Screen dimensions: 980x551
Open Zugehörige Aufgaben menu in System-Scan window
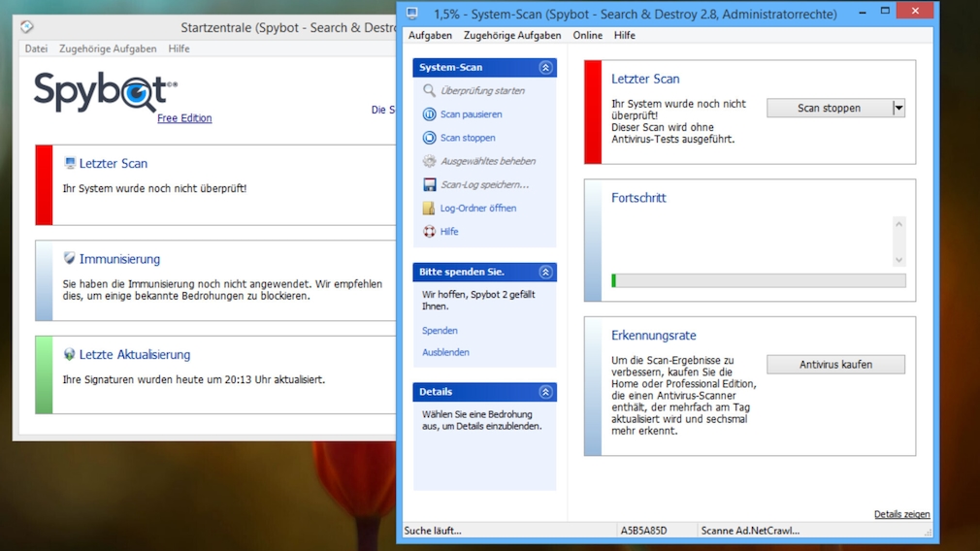pyautogui.click(x=512, y=36)
